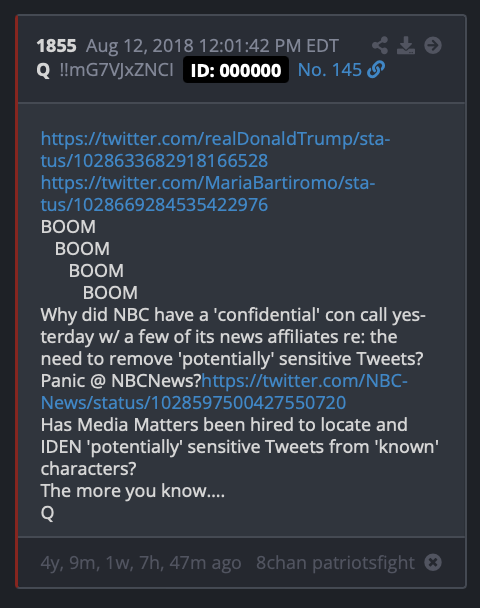Open the No. 145 link
Image resolution: width=480 pixels, height=608 pixels.
[330, 70]
